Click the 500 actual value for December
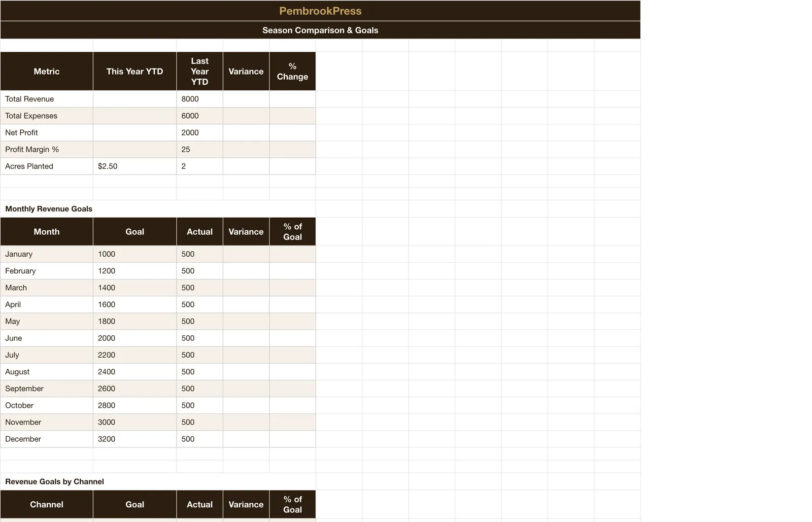The image size is (812, 522). (200, 439)
